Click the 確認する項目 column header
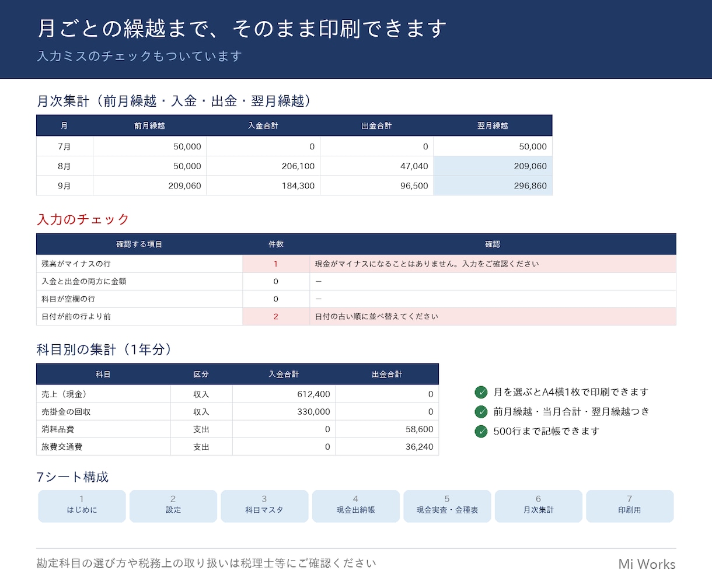The height and width of the screenshot is (588, 712). click(139, 244)
